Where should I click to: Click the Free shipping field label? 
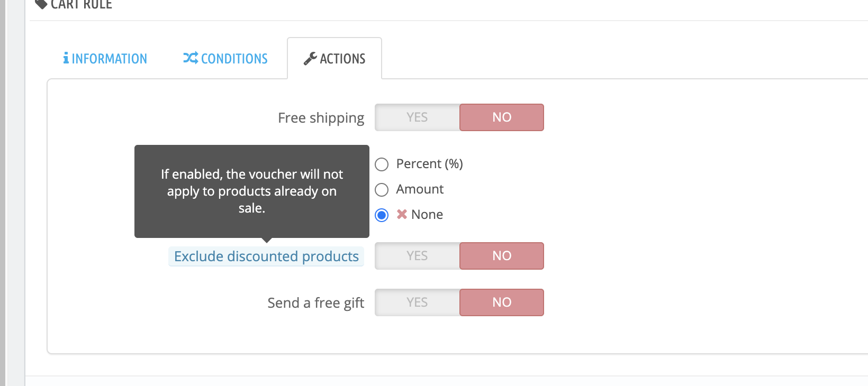[x=321, y=118]
